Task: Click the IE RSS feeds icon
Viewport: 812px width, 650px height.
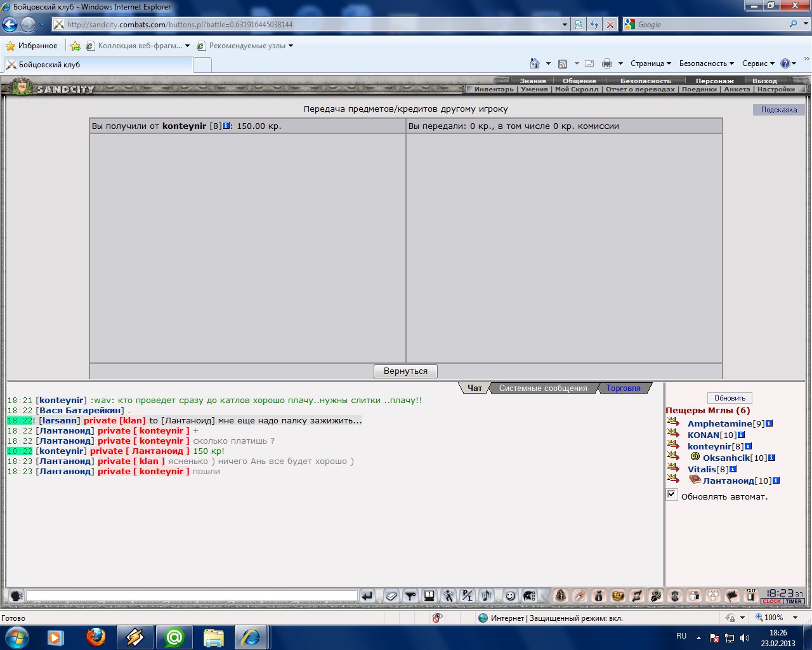Action: (x=562, y=63)
